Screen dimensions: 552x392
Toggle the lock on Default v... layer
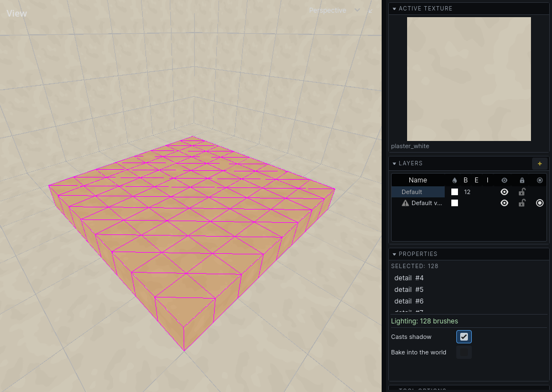(x=522, y=203)
